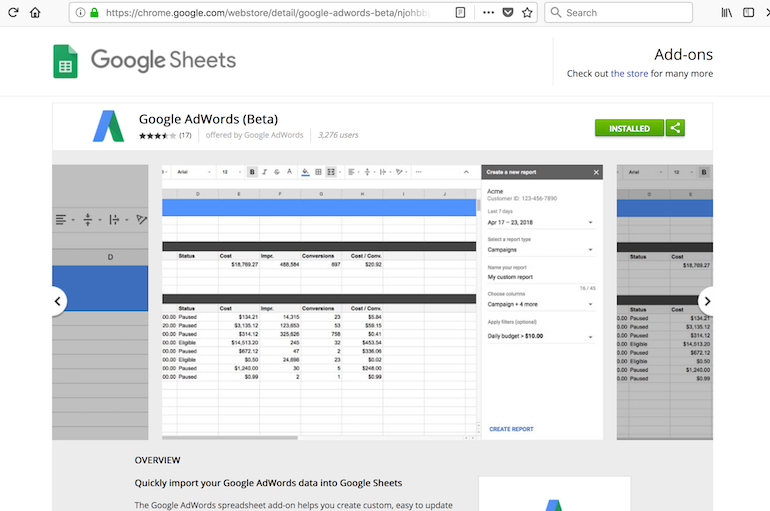Select the partially visible left screenshot
The width and height of the screenshot is (770, 511).
click(x=100, y=302)
